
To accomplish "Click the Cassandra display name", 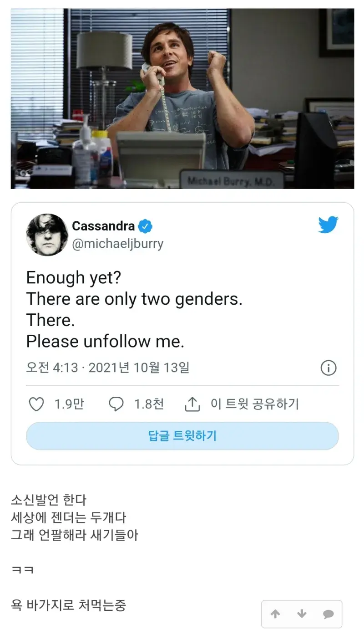I will (103, 226).
